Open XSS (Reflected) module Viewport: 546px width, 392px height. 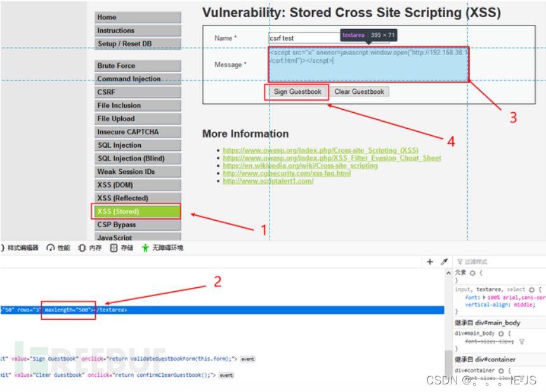[138, 198]
